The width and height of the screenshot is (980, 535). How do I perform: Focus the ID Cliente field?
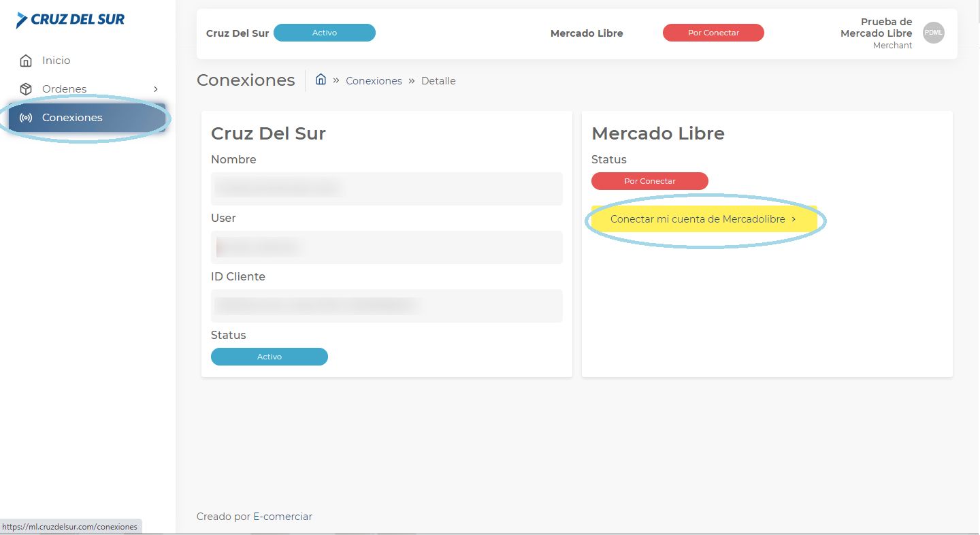pos(387,306)
